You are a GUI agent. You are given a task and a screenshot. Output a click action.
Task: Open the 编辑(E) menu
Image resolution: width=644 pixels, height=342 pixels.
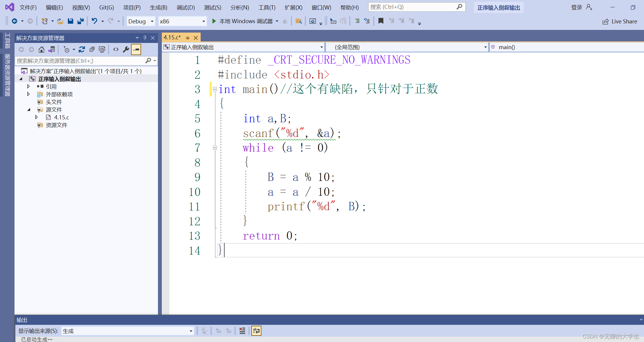click(54, 7)
